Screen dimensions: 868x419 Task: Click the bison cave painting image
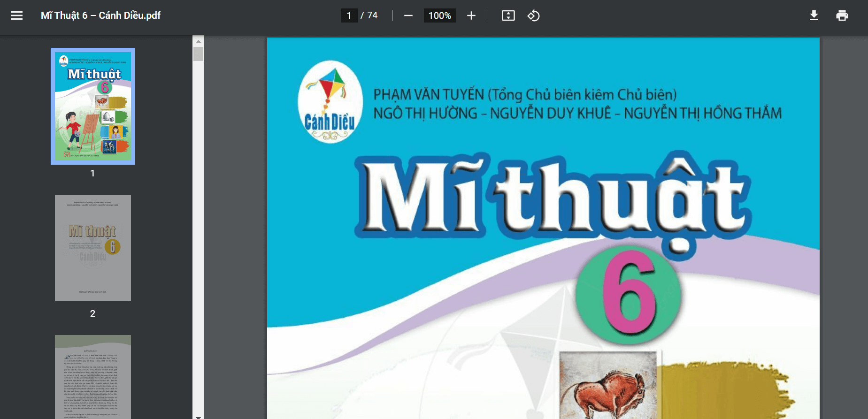click(x=608, y=385)
